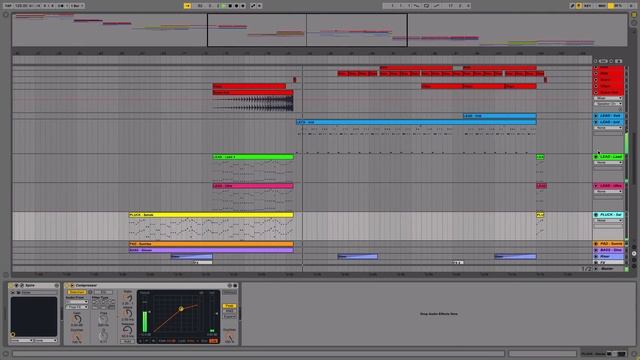This screenshot has height=360, width=640.
Task: Click the LEAD - Lead green track header
Action: pos(611,157)
